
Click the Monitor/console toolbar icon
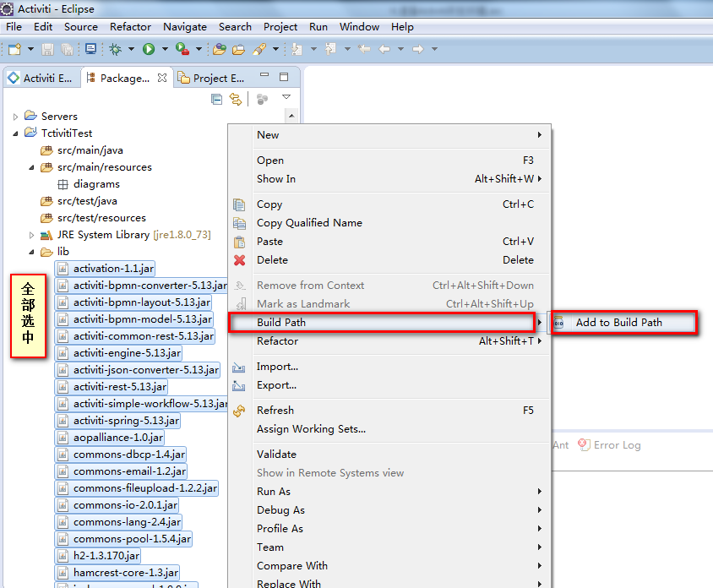[90, 49]
